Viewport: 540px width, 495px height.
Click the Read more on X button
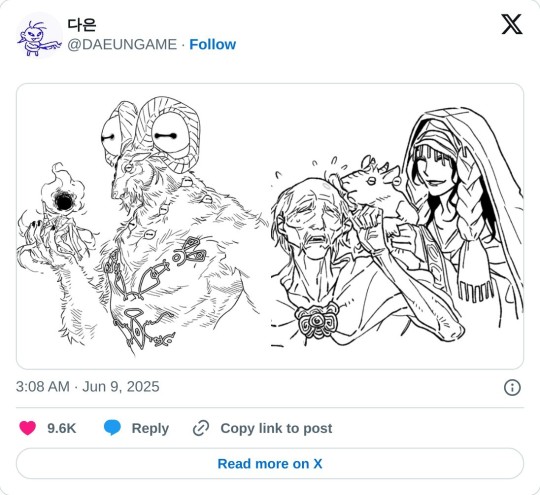270,463
